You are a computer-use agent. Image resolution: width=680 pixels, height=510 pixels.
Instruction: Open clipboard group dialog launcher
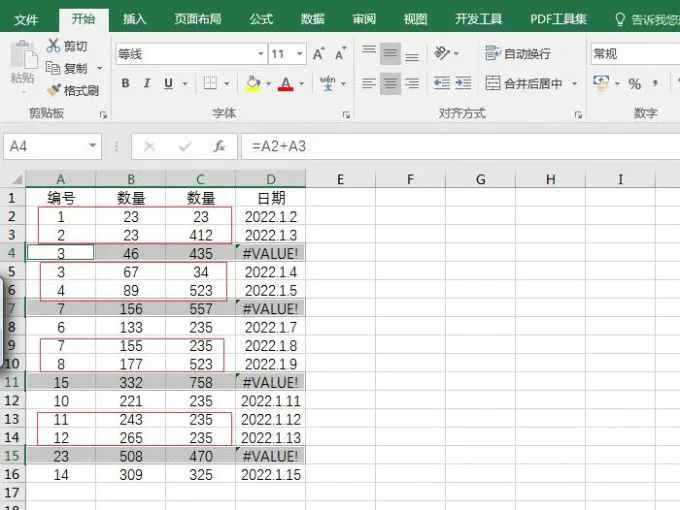[103, 114]
